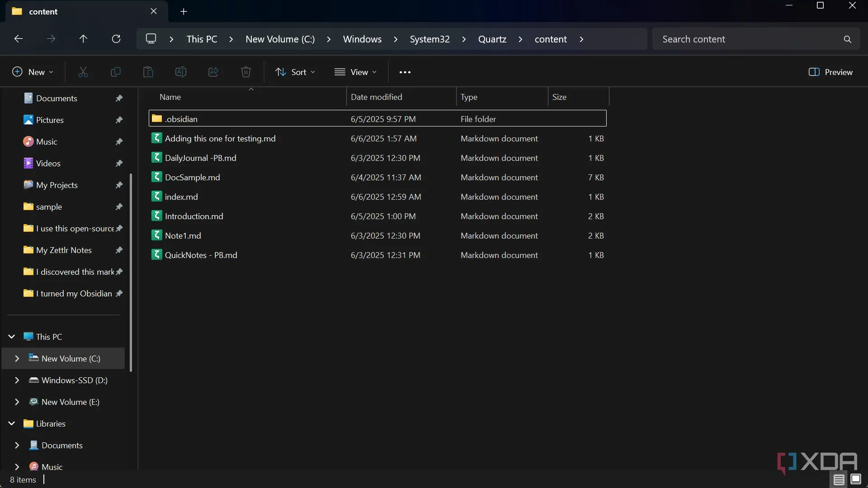Click the .obsidian folder icon

[x=156, y=118]
